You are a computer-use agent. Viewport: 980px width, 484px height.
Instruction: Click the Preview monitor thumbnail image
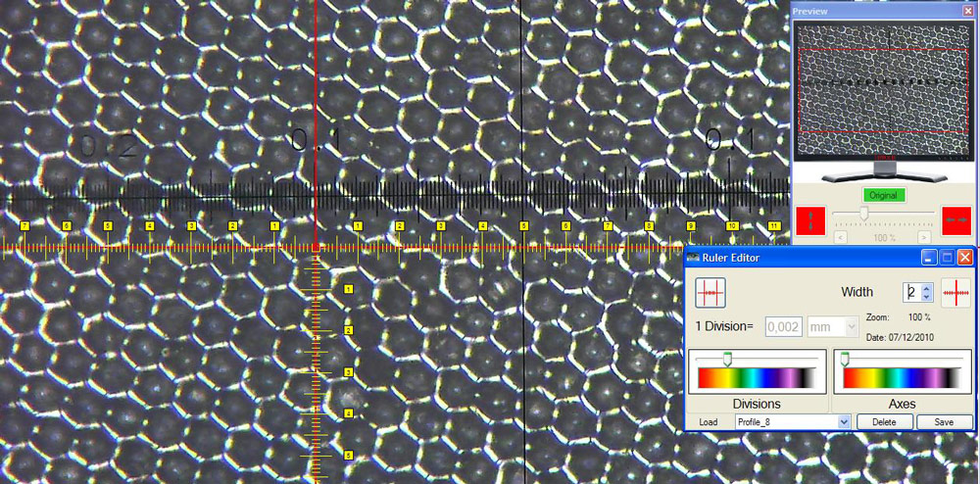(x=884, y=90)
